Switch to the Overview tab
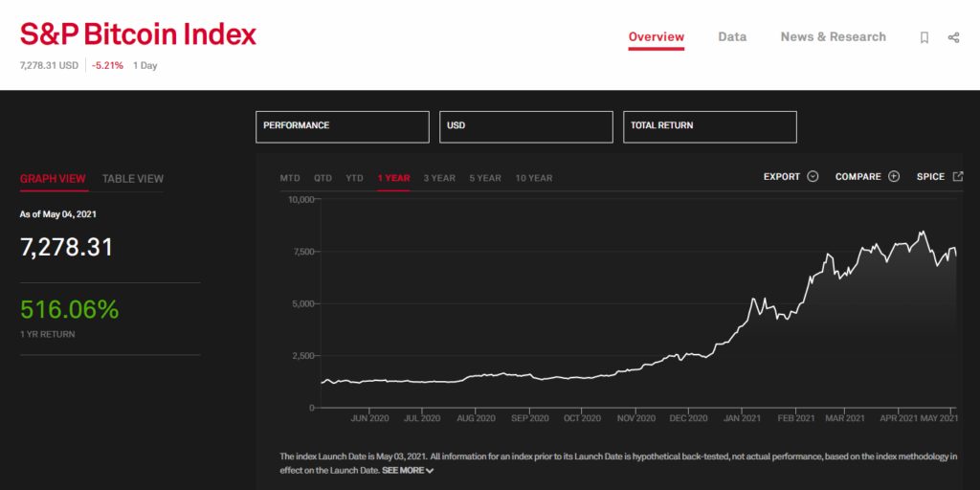 (657, 37)
